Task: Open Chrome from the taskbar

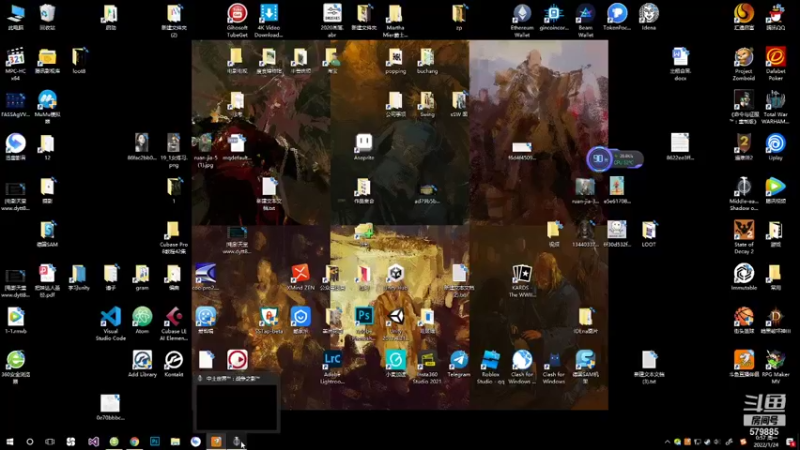Action: pos(134,442)
